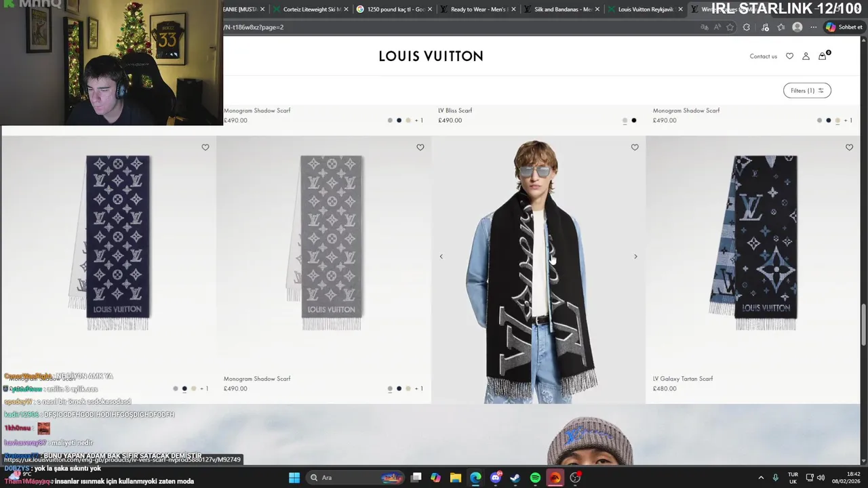
Task: Open the wishlist heart in the site header
Action: [x=789, y=56]
